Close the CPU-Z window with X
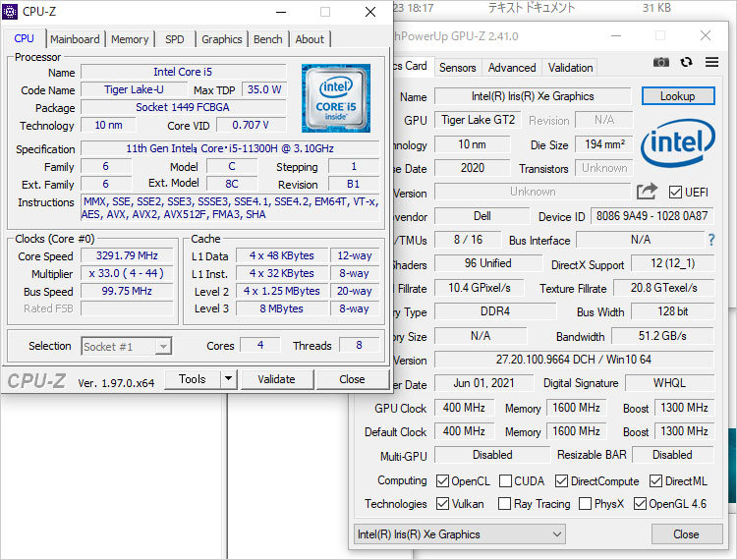This screenshot has width=737, height=560. [370, 12]
